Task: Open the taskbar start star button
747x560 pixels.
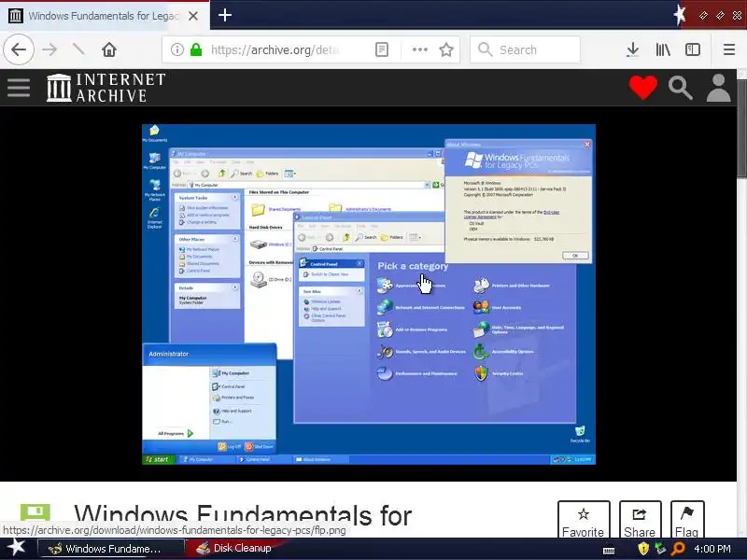Action: [x=17, y=548]
